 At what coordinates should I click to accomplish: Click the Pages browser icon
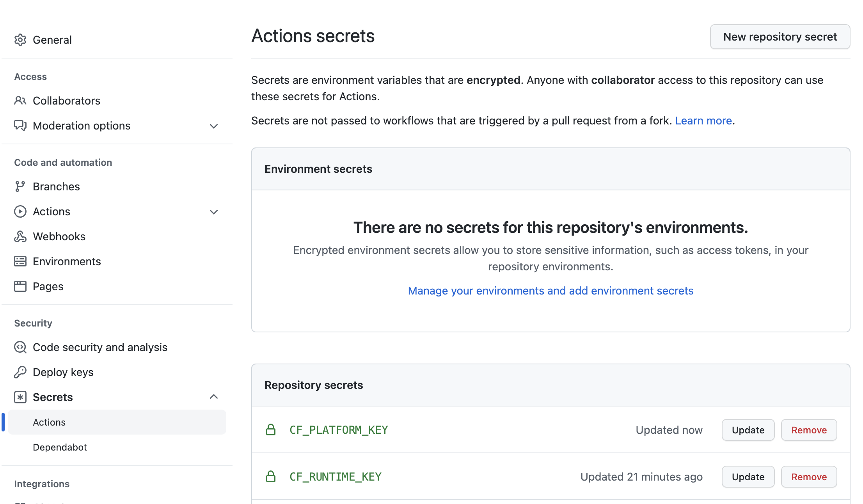pyautogui.click(x=20, y=286)
